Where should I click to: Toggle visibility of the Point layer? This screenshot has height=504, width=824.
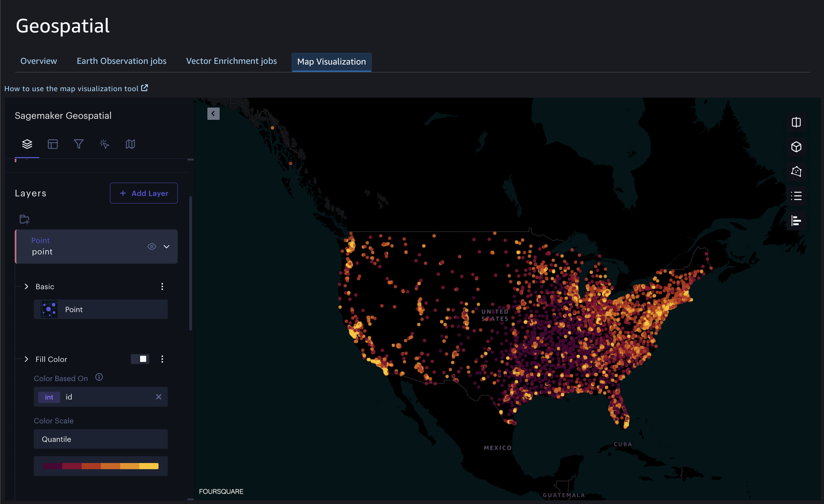(x=151, y=246)
